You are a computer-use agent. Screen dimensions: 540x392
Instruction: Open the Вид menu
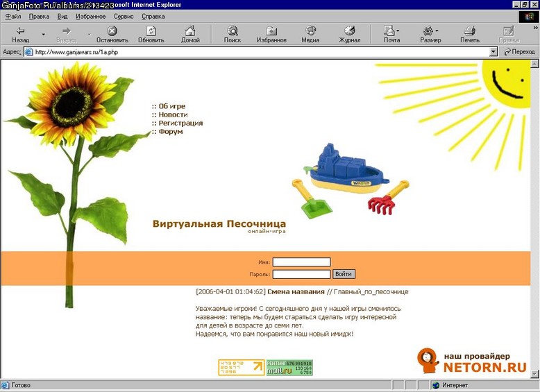(x=62, y=17)
